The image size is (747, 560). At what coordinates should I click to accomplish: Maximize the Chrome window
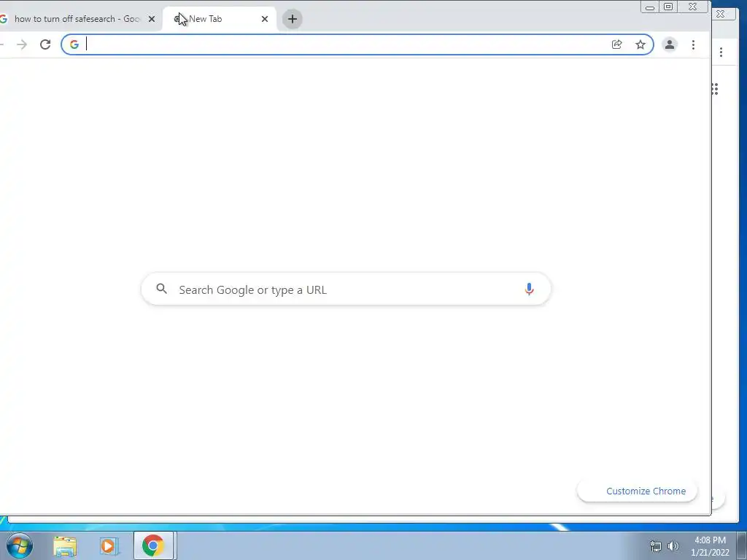click(668, 7)
